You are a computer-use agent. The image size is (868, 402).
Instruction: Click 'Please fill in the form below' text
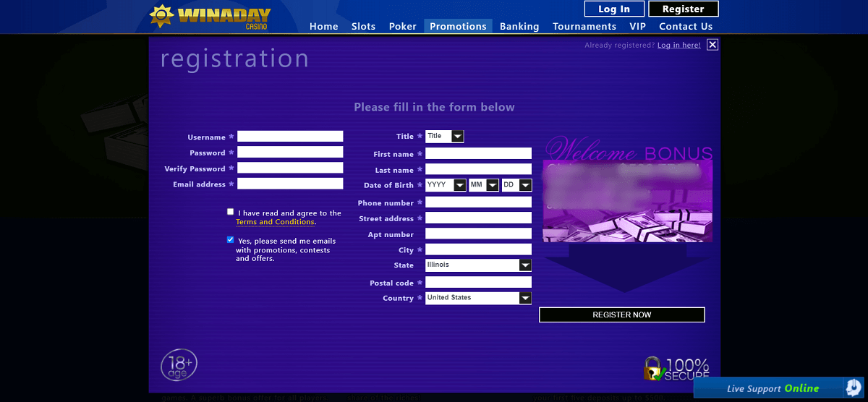click(434, 107)
